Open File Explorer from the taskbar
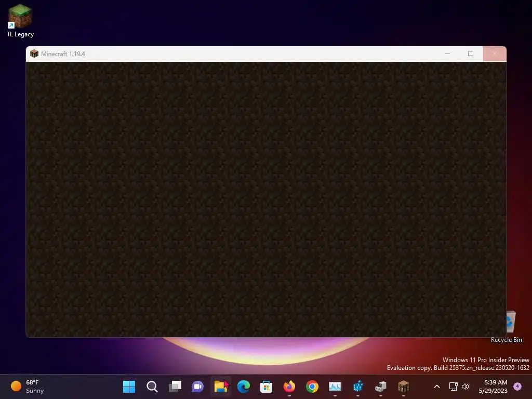The height and width of the screenshot is (399, 532). click(x=221, y=387)
